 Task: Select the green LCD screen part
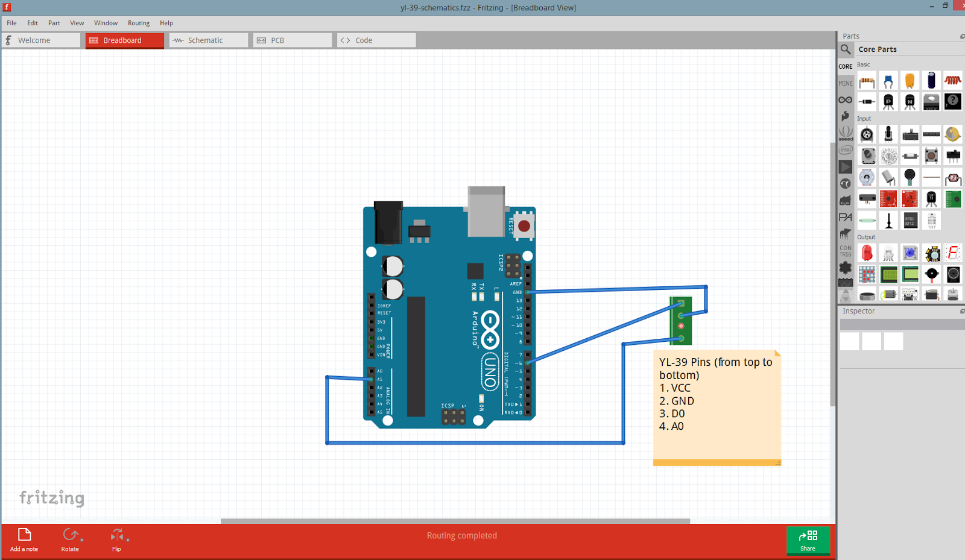coord(888,275)
